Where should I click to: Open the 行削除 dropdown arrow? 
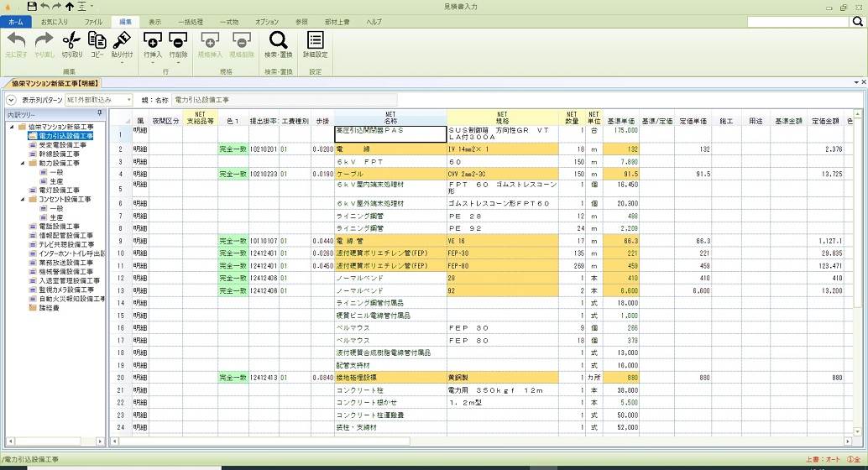coord(178,63)
